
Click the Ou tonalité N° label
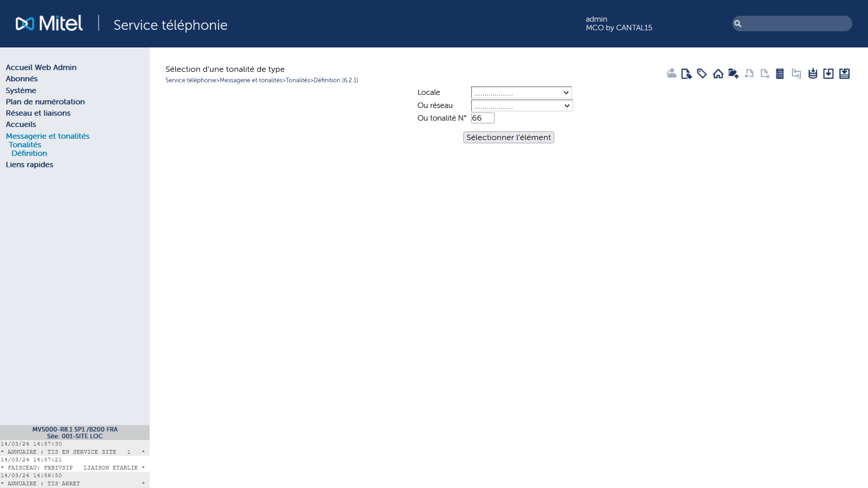tap(442, 118)
